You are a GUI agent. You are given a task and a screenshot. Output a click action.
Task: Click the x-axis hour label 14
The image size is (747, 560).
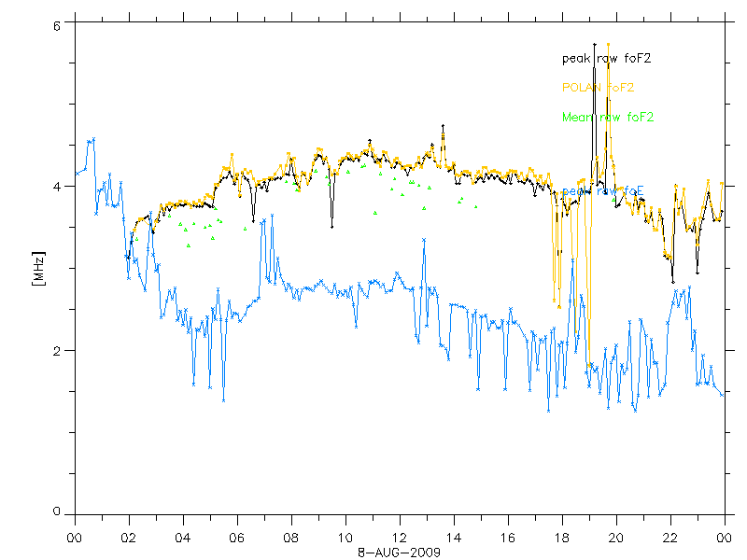[454, 539]
